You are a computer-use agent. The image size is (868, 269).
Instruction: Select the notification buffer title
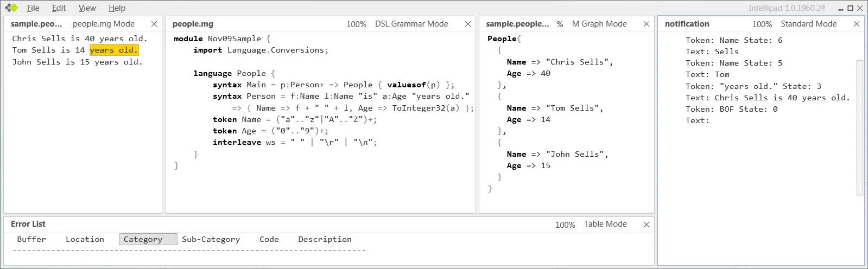[x=687, y=24]
